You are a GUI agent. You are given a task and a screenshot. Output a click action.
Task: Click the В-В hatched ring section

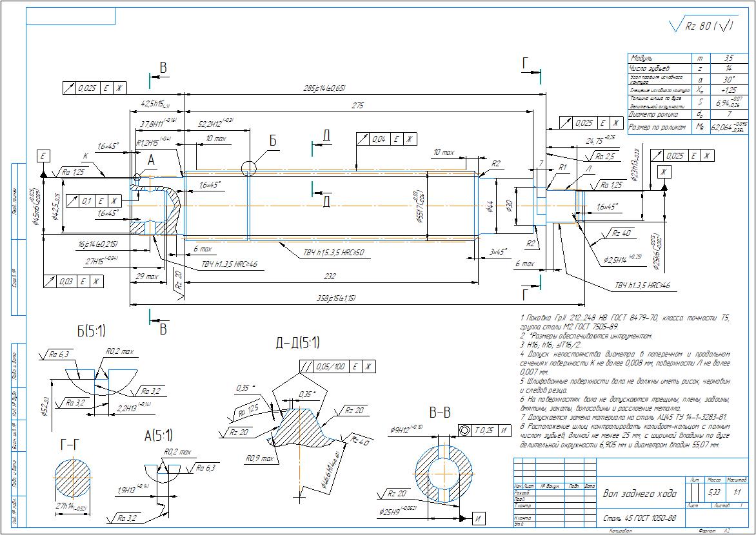point(444,472)
